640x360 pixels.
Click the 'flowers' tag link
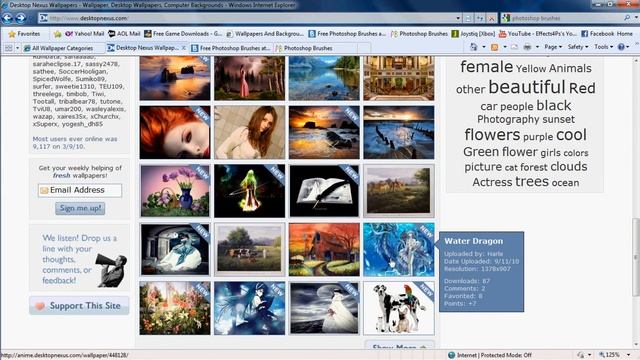(492, 134)
